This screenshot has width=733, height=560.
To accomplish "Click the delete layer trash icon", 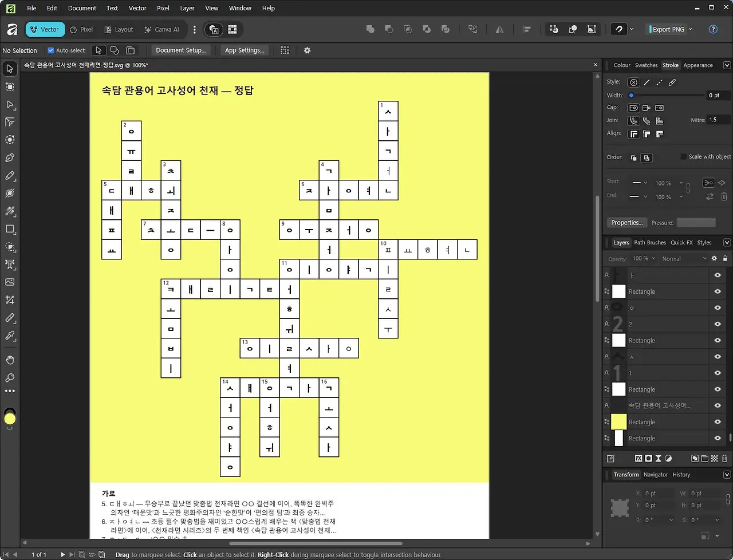I will click(x=724, y=458).
